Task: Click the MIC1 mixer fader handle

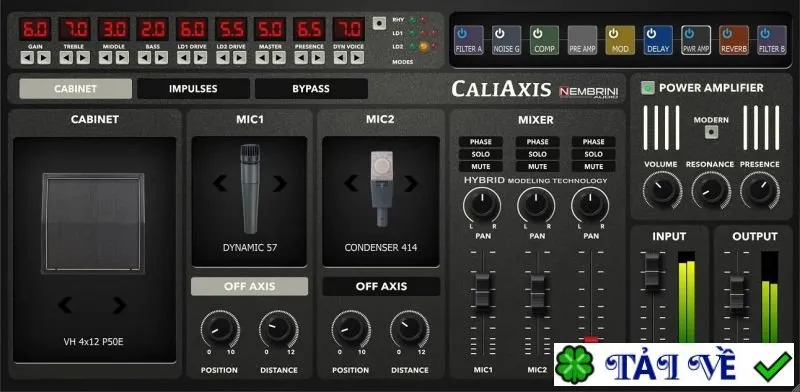Action: click(483, 290)
